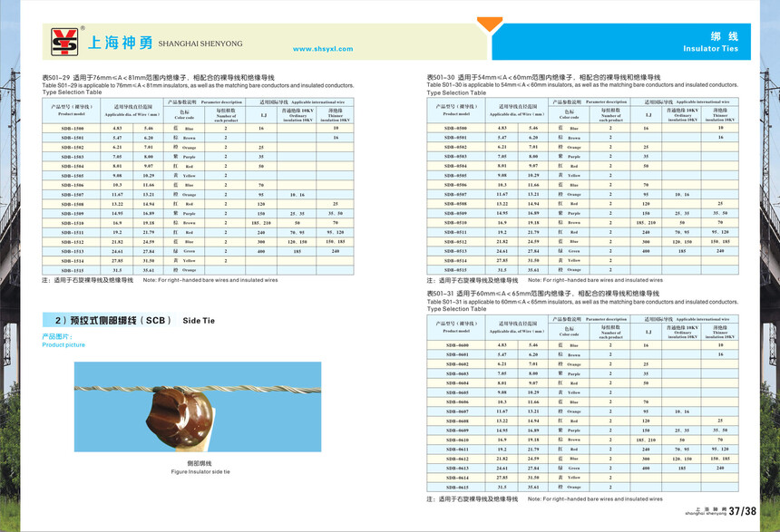Image resolution: width=780 pixels, height=532 pixels.
Task: Click the SDB-0512 product model cell
Action: (x=456, y=241)
